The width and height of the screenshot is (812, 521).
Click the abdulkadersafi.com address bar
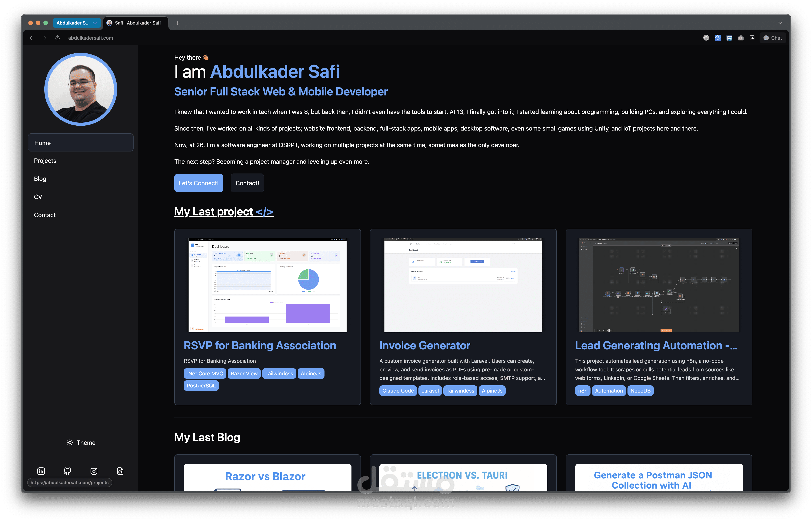(91, 38)
